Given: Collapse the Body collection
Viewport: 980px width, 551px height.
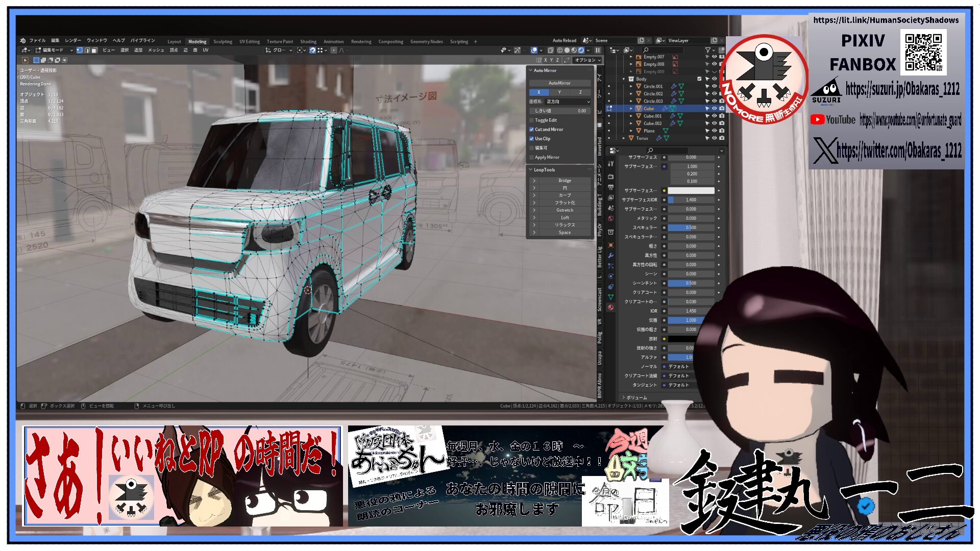Looking at the screenshot, I should coord(624,79).
